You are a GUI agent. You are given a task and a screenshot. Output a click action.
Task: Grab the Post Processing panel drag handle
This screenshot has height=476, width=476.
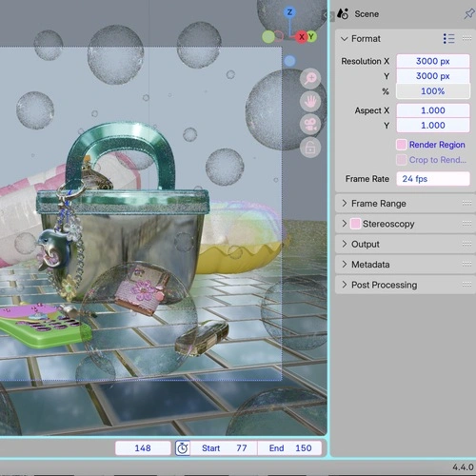pos(466,285)
